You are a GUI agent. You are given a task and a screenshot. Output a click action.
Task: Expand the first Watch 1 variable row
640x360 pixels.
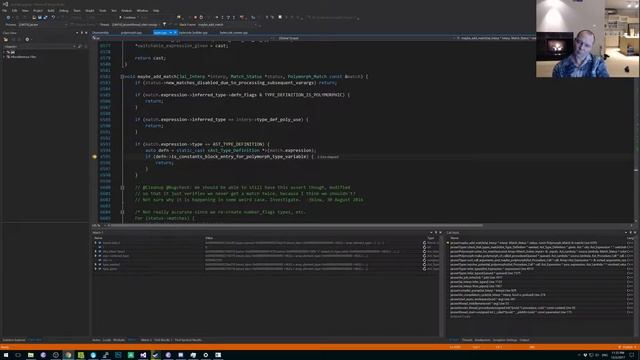pos(96,243)
